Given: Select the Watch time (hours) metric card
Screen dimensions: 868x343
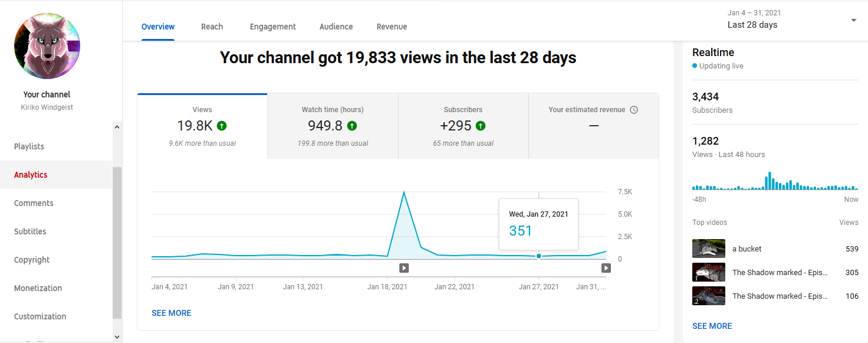Looking at the screenshot, I should (x=333, y=126).
